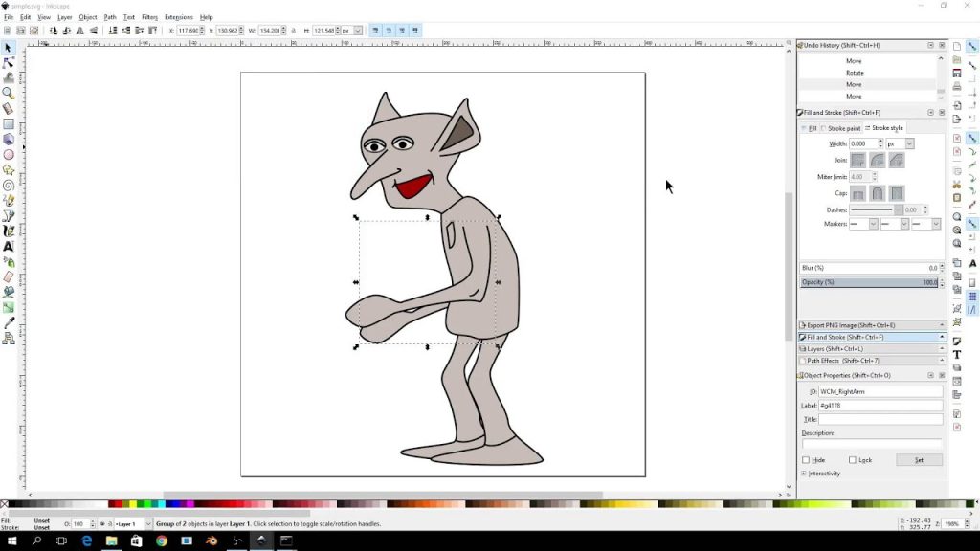Toggle the width/height lock ratio icon

click(295, 31)
